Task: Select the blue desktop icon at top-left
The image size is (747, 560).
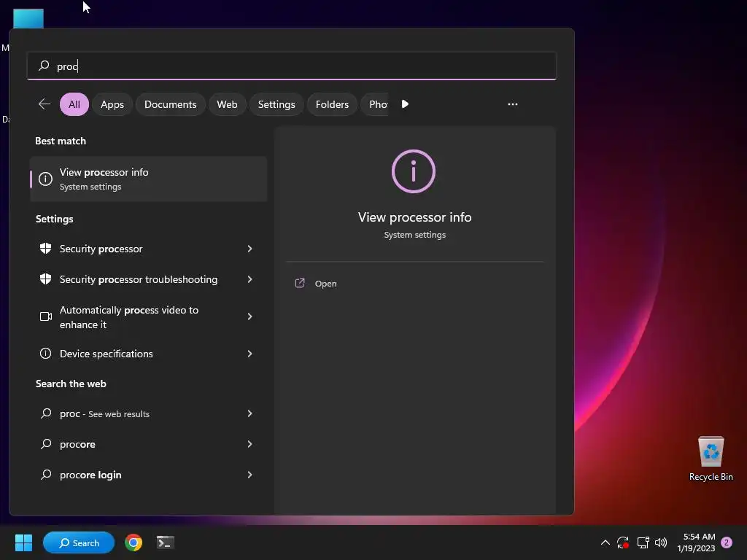Action: (28, 19)
